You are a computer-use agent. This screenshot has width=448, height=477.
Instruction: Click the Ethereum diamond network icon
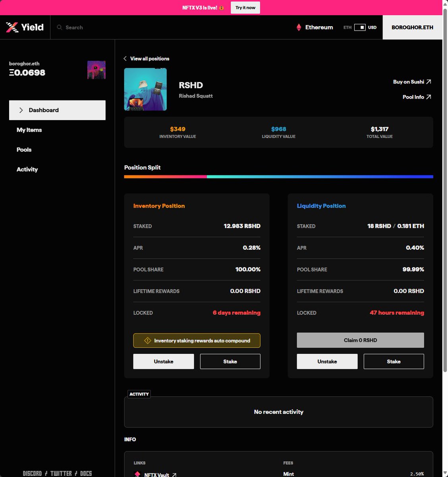click(x=299, y=27)
